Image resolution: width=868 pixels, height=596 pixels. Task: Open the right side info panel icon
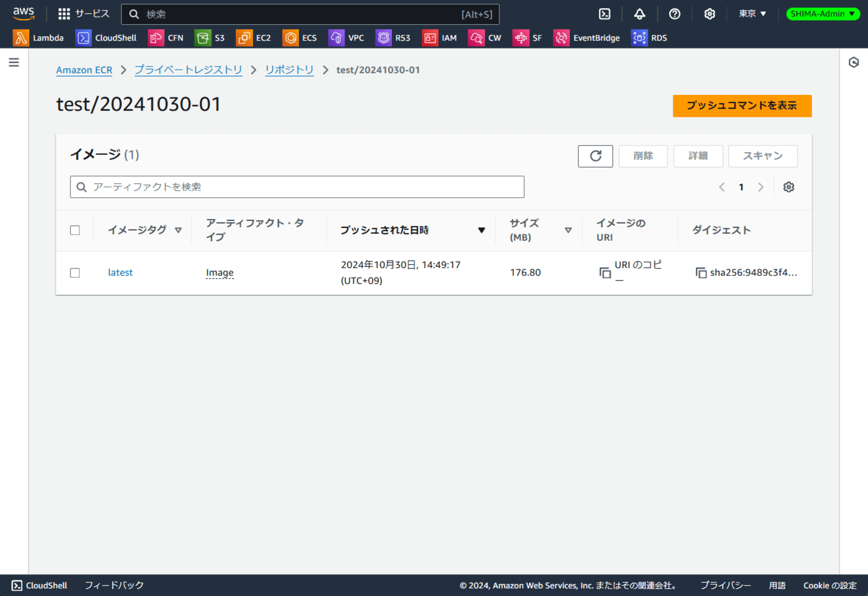click(x=854, y=62)
